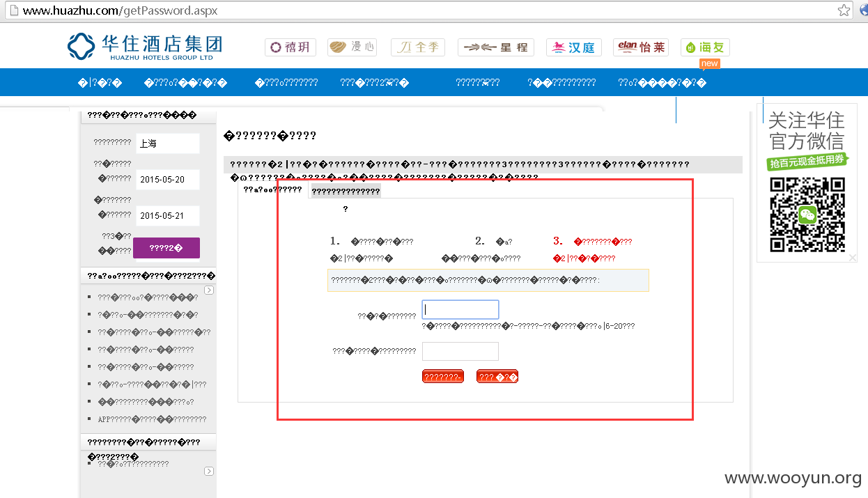Open the 汉庭 hotel brand icon
The image size is (868, 498).
[x=574, y=47]
